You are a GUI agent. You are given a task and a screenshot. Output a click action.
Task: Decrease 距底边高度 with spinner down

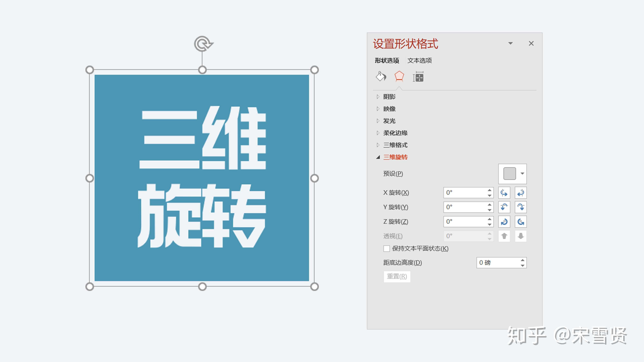tap(522, 266)
